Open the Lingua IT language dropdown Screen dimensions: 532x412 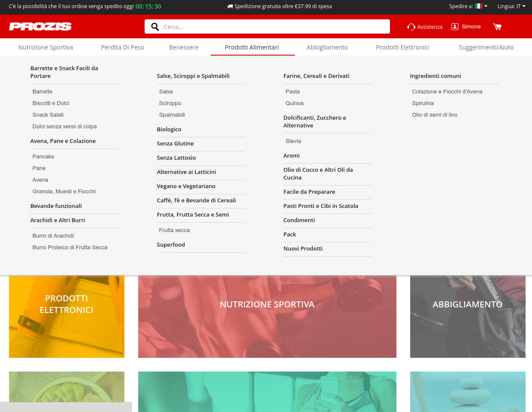coord(511,6)
